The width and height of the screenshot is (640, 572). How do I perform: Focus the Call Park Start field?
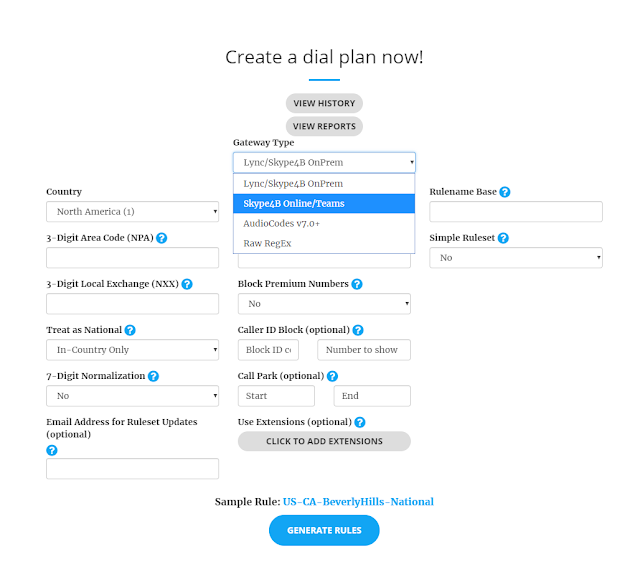276,396
